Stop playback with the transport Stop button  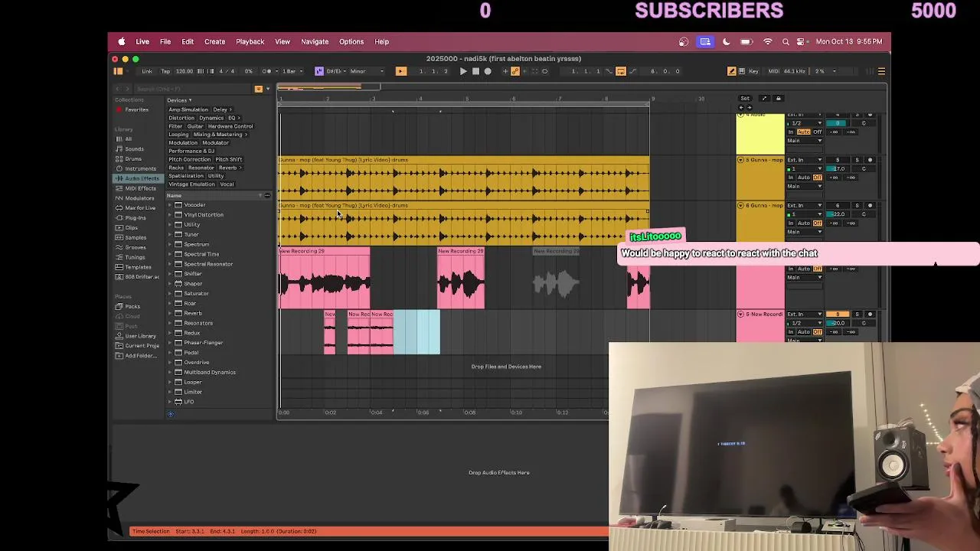475,71
